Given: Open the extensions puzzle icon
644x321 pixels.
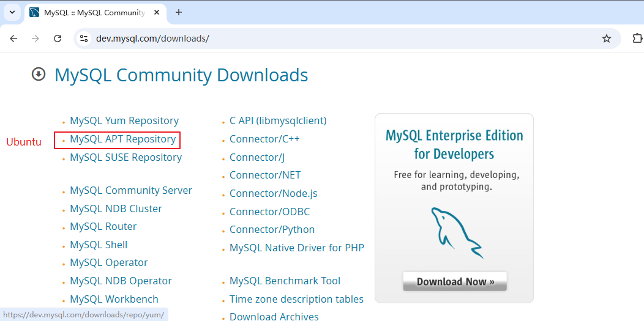Looking at the screenshot, I should point(637,39).
